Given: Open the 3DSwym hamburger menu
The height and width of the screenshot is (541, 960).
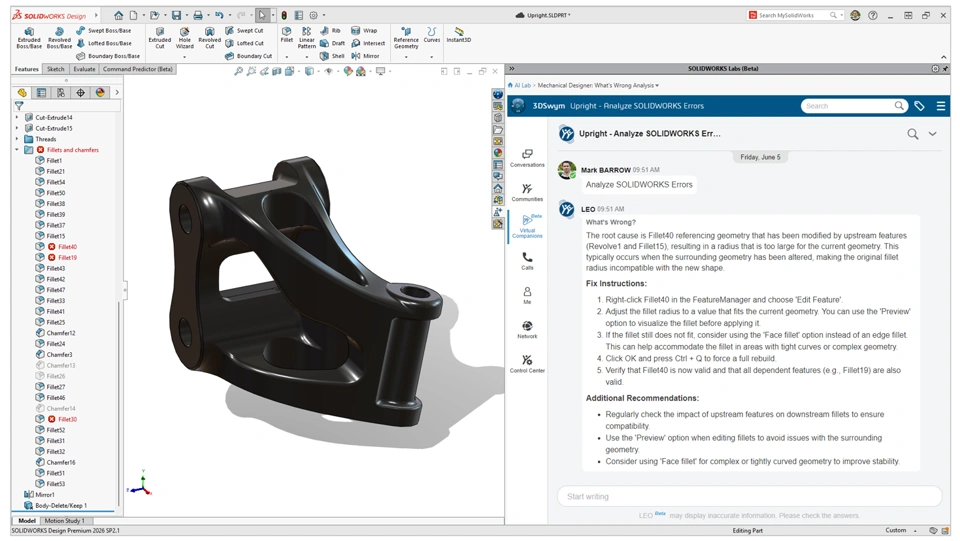Looking at the screenshot, I should (x=941, y=106).
